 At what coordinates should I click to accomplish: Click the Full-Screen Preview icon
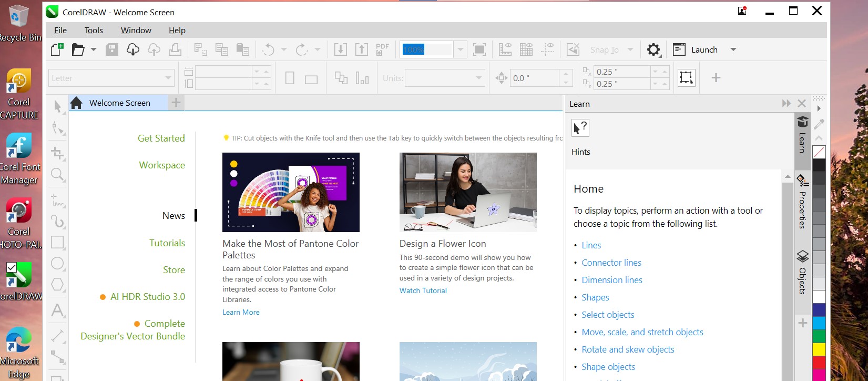(479, 49)
